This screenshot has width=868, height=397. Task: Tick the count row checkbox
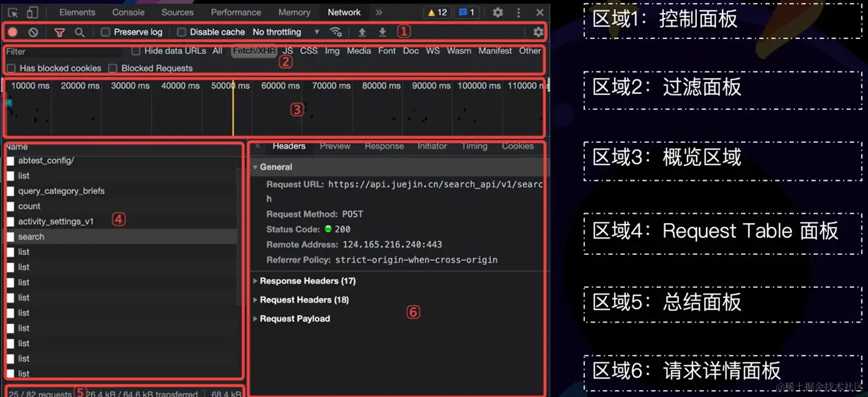click(x=10, y=206)
